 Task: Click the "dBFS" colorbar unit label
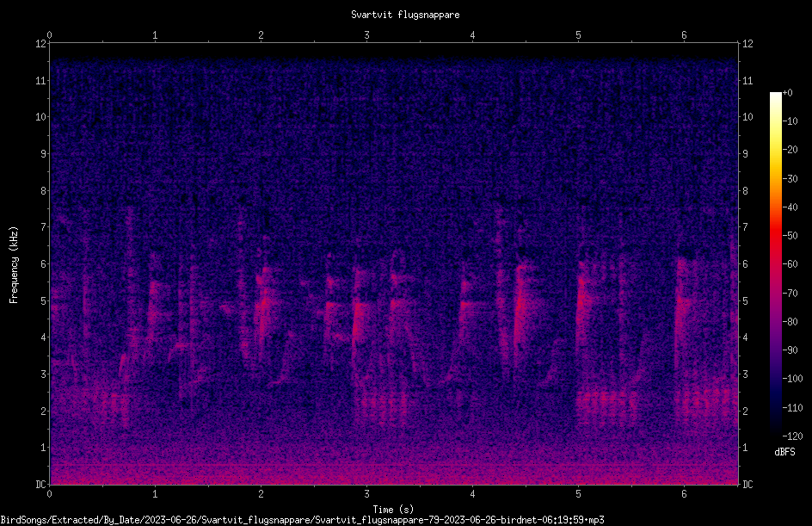[784, 452]
